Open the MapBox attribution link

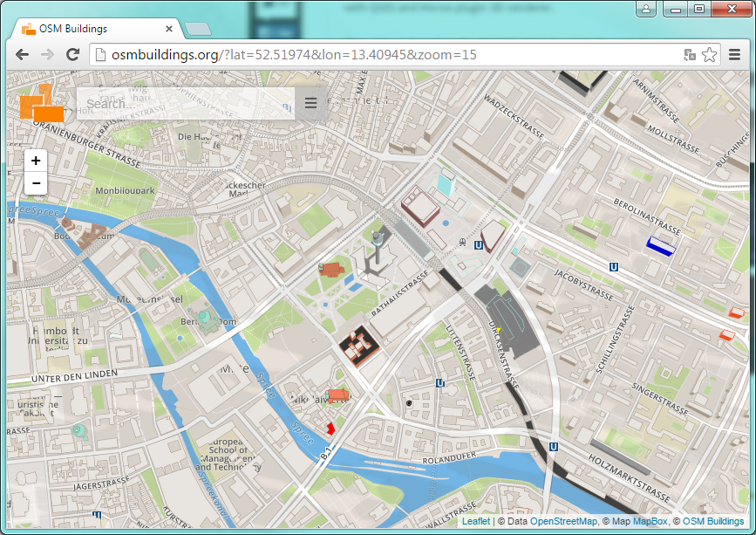[649, 521]
